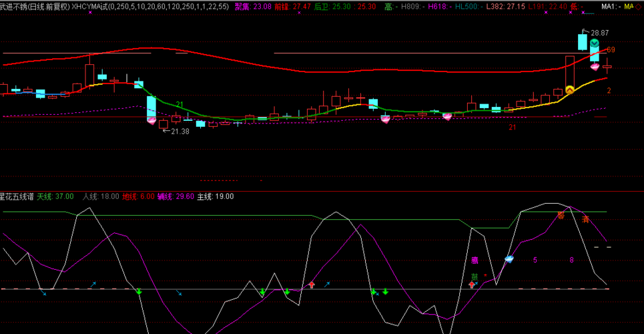Click the magenta number 5 in the indicator
This screenshot has height=334, width=644.
(x=535, y=260)
